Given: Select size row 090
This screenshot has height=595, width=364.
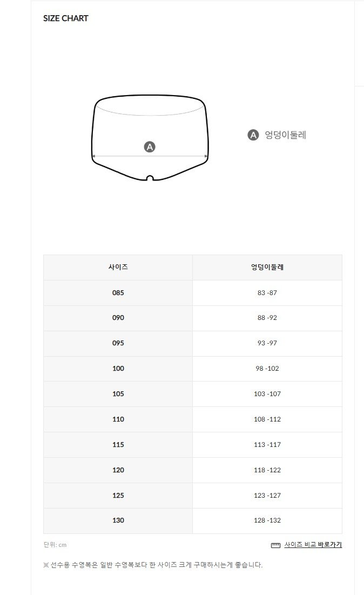Looking at the screenshot, I should tap(193, 318).
